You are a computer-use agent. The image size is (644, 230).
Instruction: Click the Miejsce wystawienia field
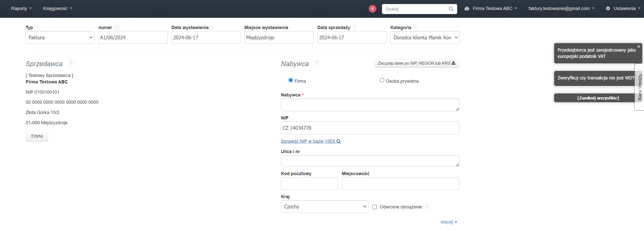click(x=279, y=38)
